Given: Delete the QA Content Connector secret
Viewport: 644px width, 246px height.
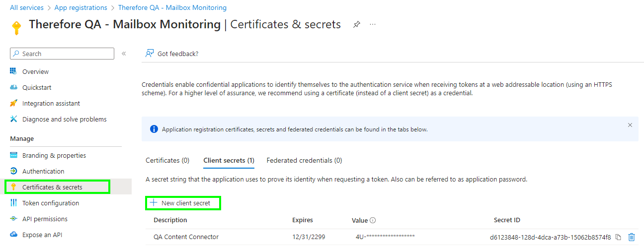Looking at the screenshot, I should (632, 237).
